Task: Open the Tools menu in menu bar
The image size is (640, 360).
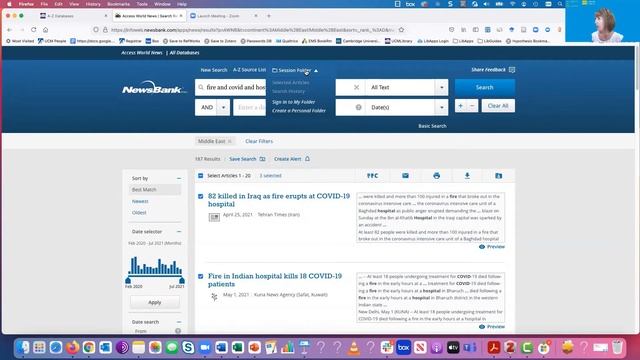Action: tap(142, 4)
